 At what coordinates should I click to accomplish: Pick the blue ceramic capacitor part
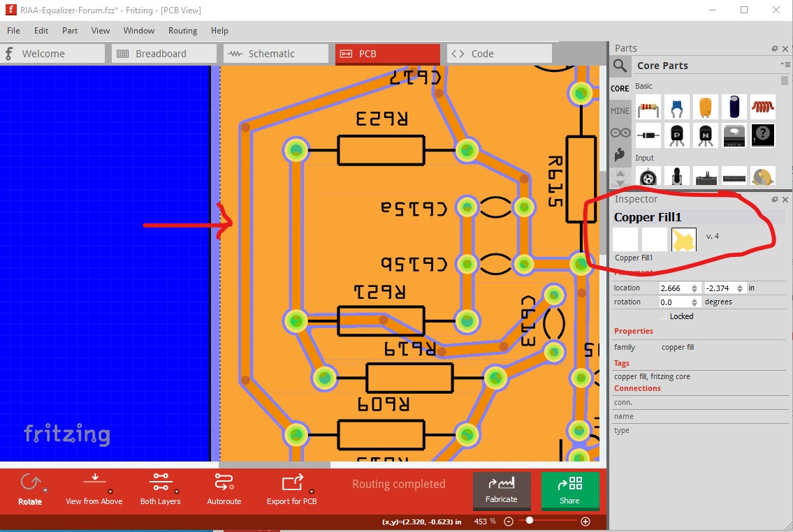(x=677, y=107)
